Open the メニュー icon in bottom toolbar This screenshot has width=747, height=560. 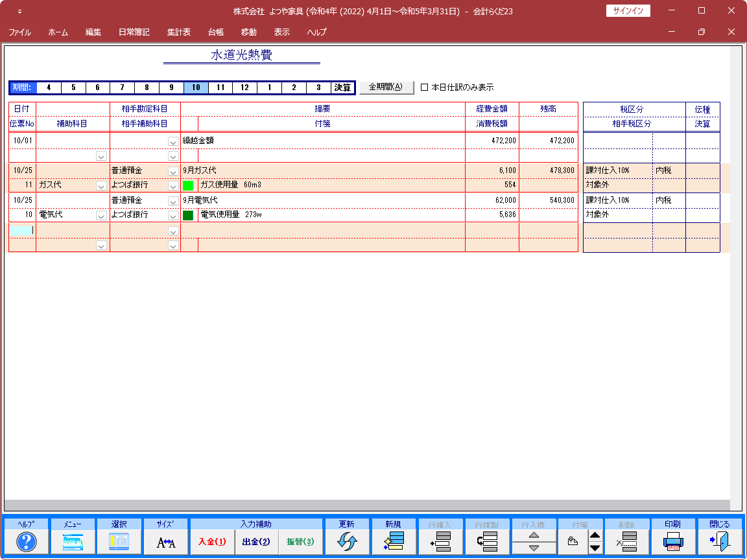click(x=73, y=542)
